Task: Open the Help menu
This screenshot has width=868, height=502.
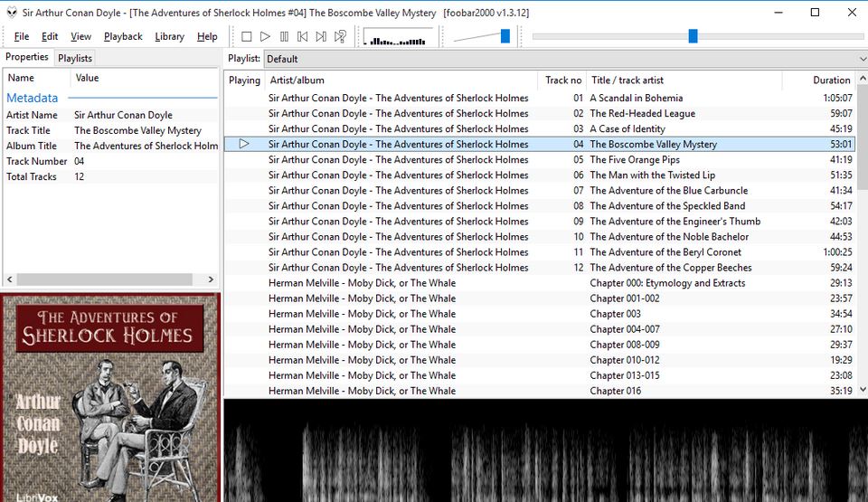Action: pyautogui.click(x=207, y=36)
